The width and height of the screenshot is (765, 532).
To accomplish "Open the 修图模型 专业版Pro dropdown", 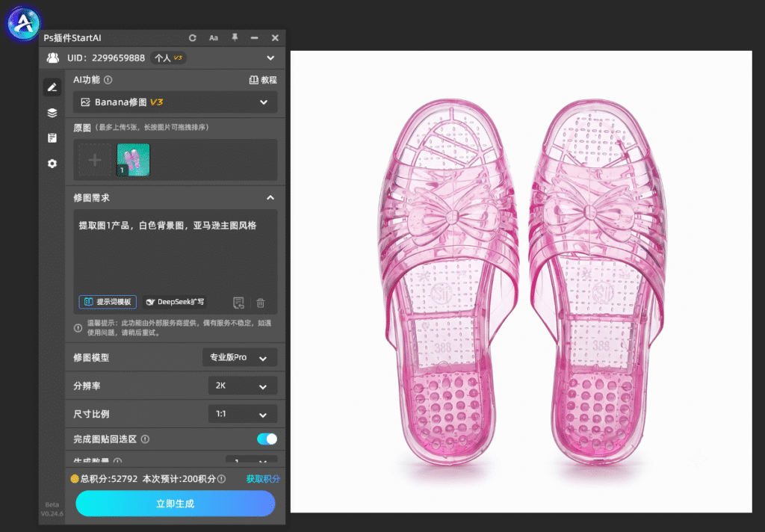I will (240, 358).
